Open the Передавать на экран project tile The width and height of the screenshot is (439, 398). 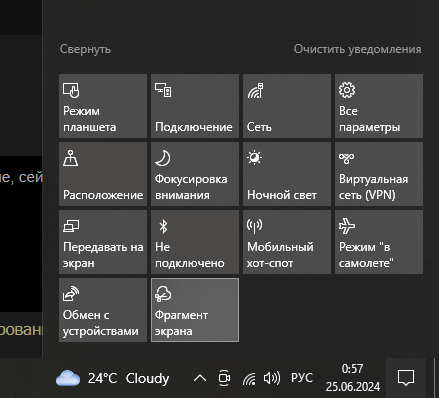(x=103, y=242)
